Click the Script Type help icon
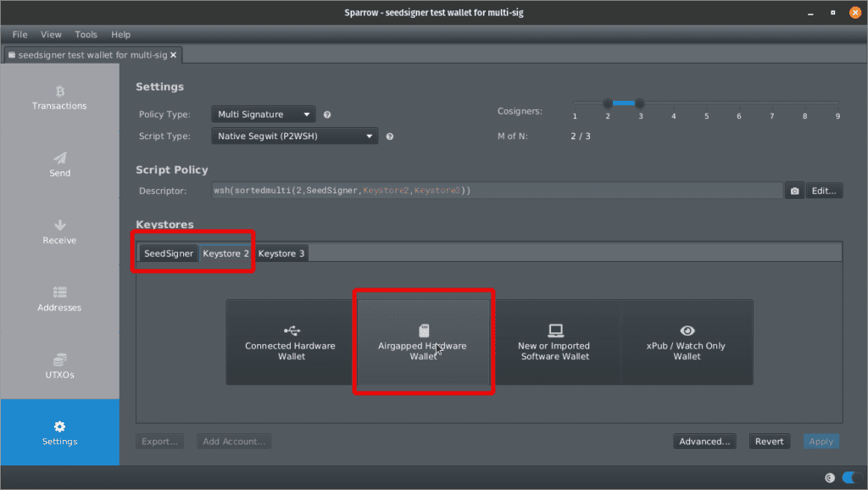This screenshot has height=490, width=868. 390,136
